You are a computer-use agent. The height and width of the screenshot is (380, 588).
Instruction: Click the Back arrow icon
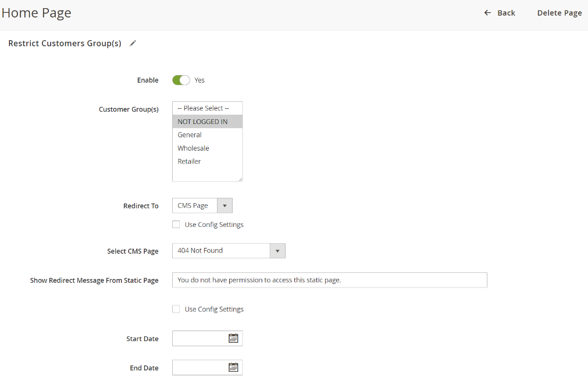point(487,13)
